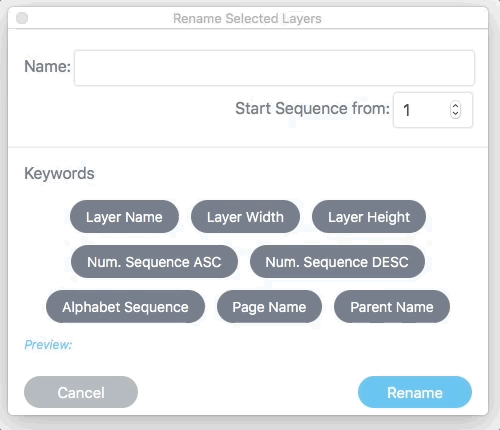Add the Num. Sequence DESC keyword

(337, 262)
